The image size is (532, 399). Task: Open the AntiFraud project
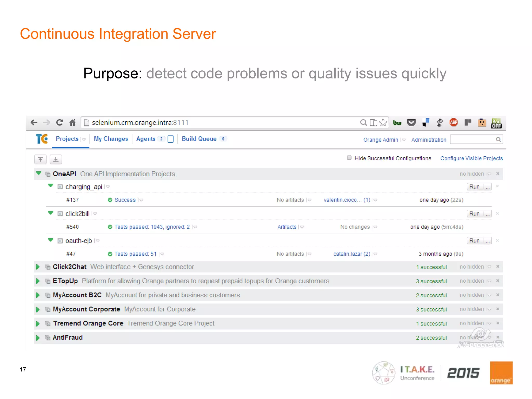(x=68, y=337)
